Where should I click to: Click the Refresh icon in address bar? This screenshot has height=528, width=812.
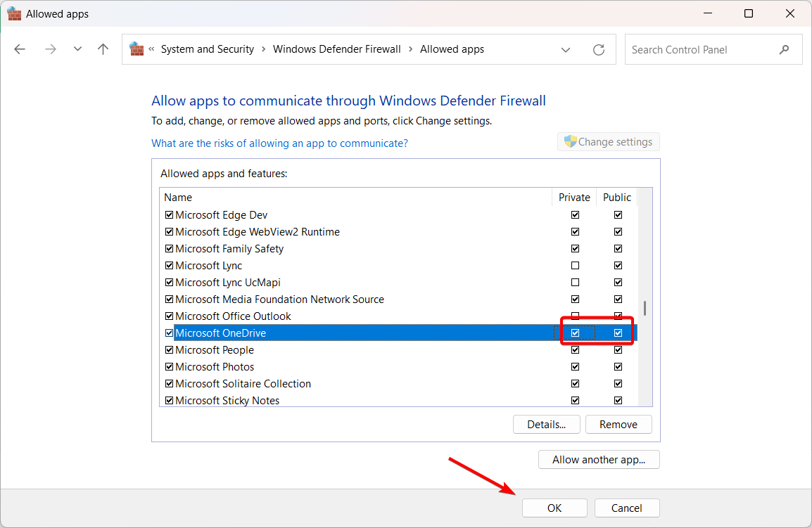point(599,50)
